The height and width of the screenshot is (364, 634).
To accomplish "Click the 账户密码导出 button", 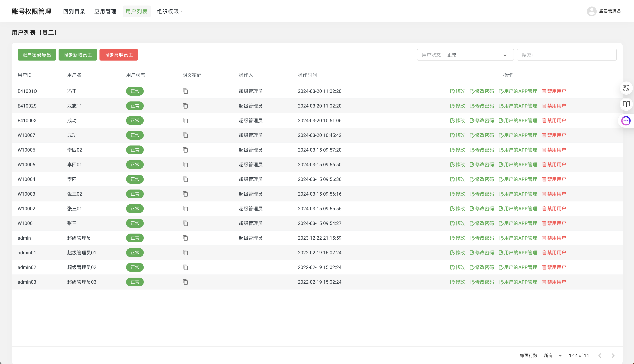I will [x=37, y=55].
